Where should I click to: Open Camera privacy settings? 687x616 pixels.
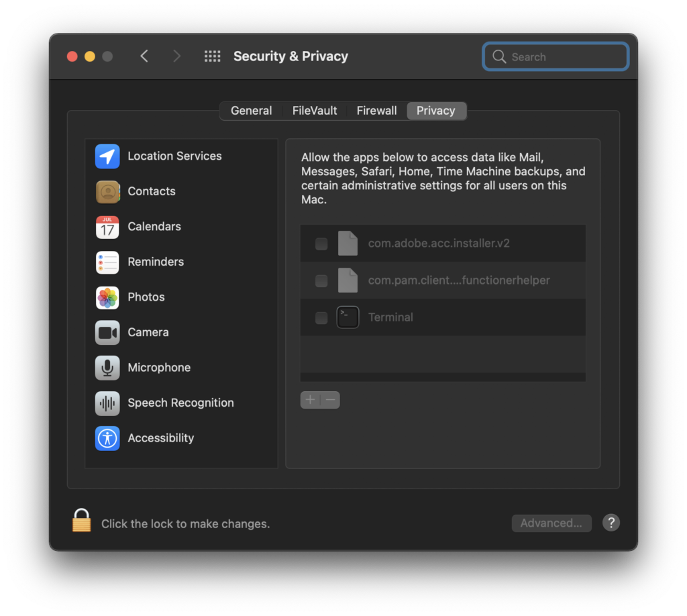click(x=148, y=332)
